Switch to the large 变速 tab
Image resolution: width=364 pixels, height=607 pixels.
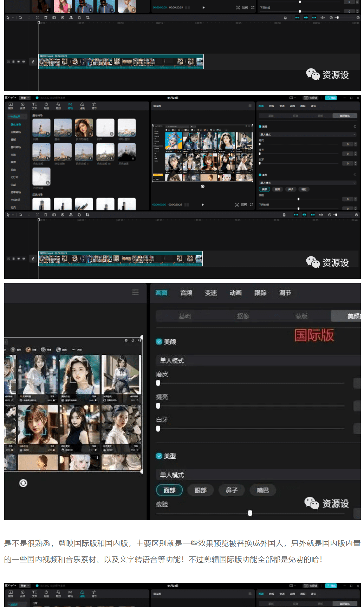(211, 293)
